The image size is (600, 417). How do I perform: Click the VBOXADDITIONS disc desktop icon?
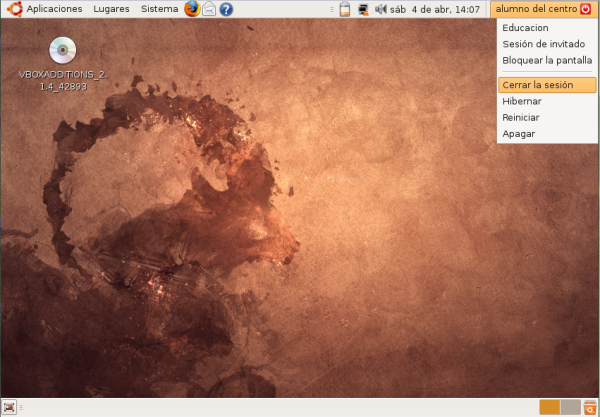tap(62, 52)
